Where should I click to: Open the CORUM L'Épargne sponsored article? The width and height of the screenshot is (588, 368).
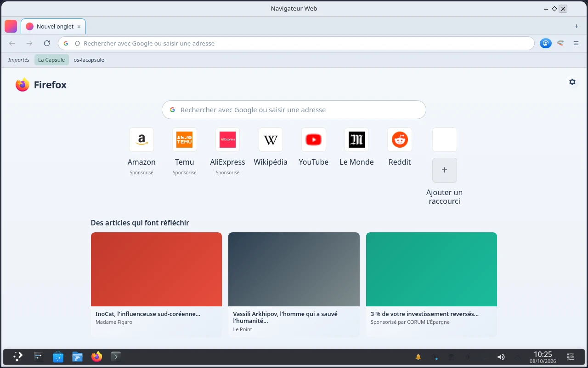pyautogui.click(x=431, y=285)
